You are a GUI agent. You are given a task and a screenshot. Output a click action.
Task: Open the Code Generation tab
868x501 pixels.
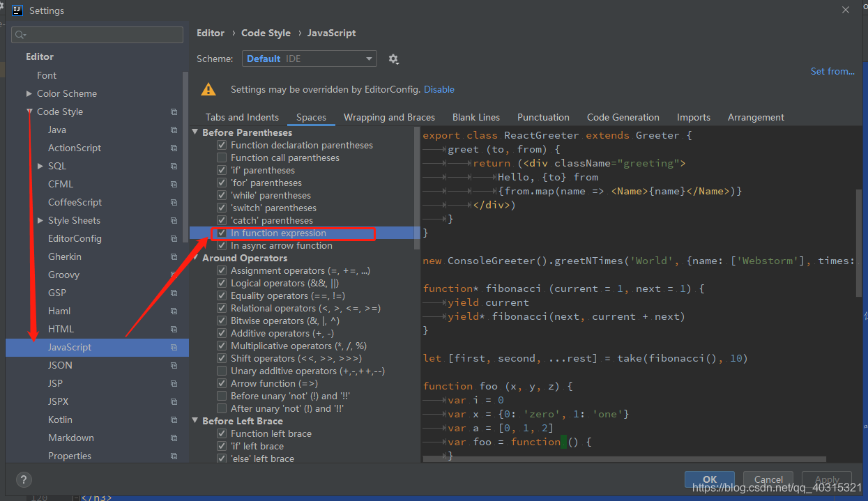coord(623,117)
